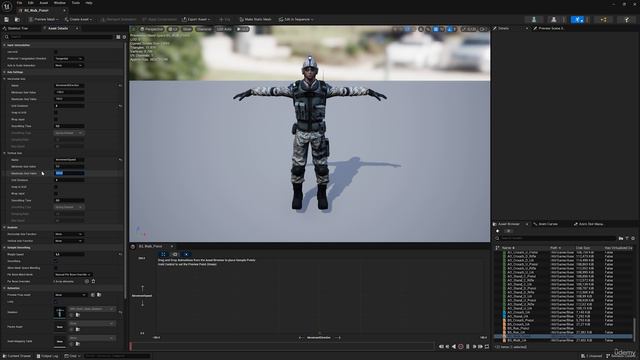Switch to Animation Blueprint mode icon
The image size is (640, 360).
[x=603, y=19]
